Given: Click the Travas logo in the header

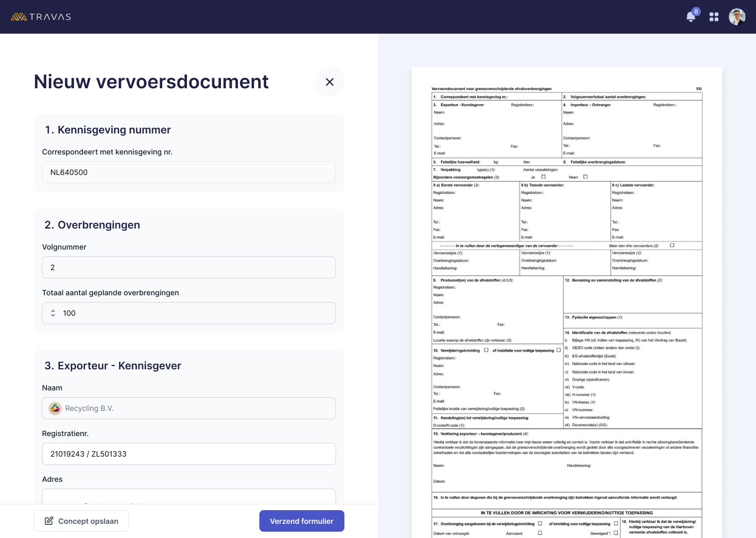Looking at the screenshot, I should 41,17.
